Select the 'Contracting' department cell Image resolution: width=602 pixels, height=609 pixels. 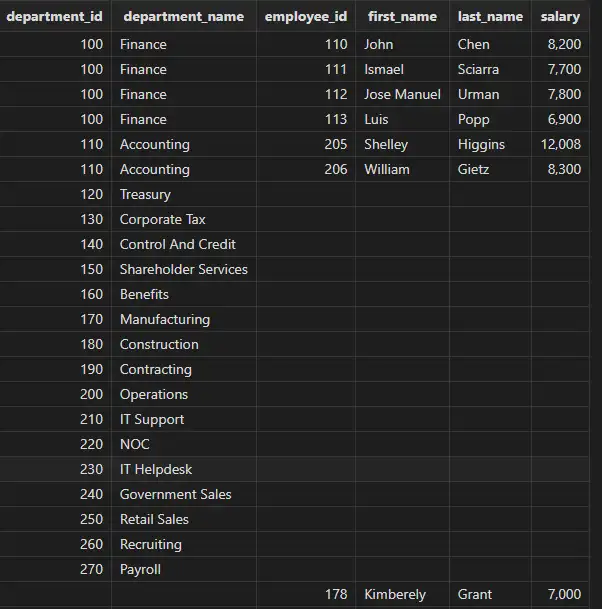pyautogui.click(x=184, y=369)
